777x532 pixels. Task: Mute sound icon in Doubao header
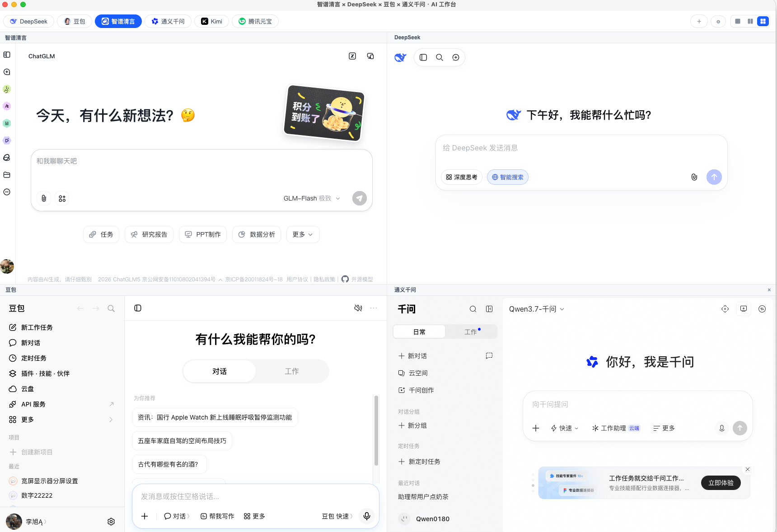pos(358,308)
